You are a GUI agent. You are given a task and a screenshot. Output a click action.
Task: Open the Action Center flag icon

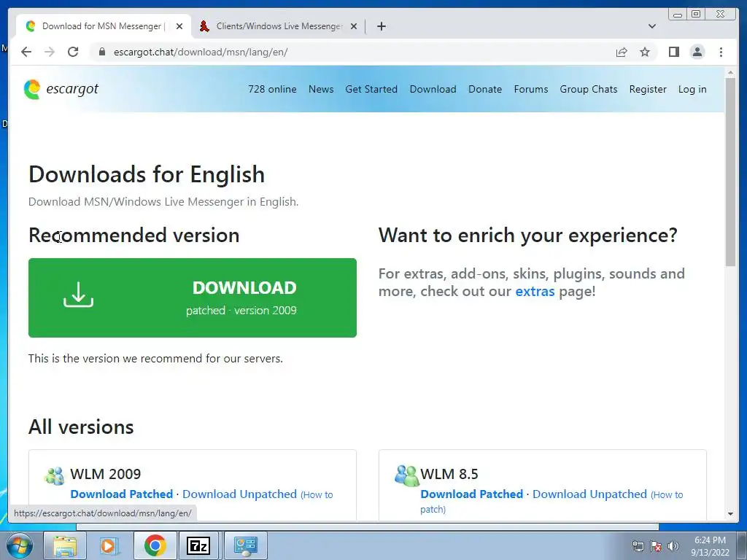pos(656,546)
